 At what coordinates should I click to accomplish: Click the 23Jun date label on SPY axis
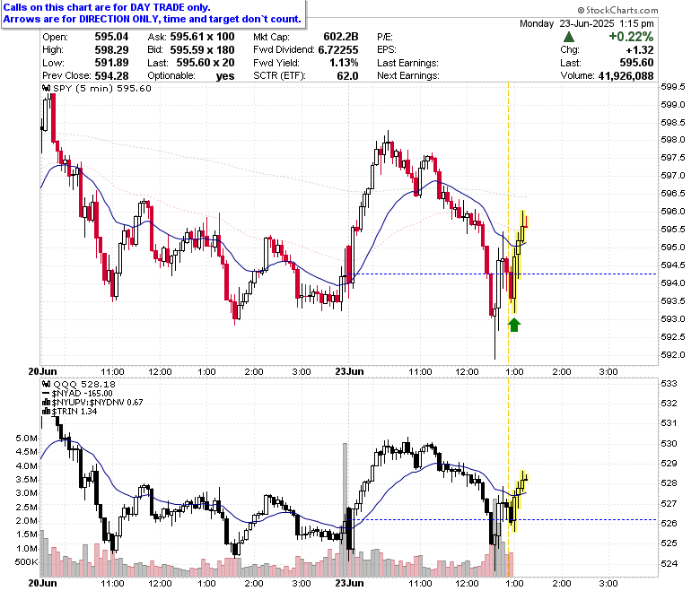(x=349, y=371)
